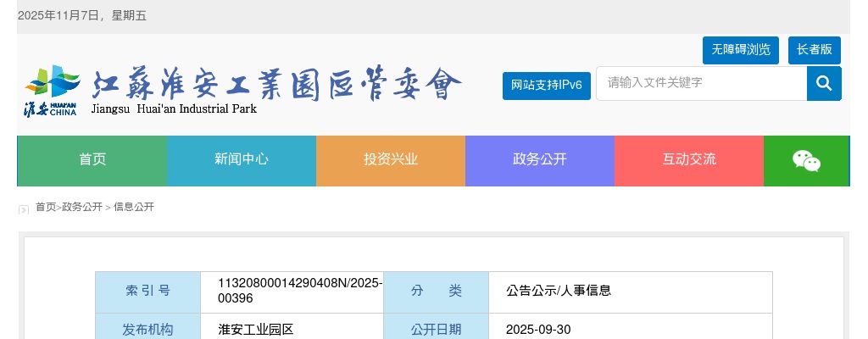Click the index number 11320800014290408N/2025-00396
The height and width of the screenshot is (339, 868).
tap(299, 291)
